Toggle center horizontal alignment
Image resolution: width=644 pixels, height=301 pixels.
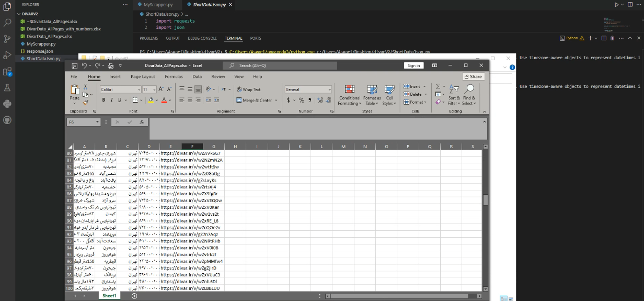coord(190,100)
